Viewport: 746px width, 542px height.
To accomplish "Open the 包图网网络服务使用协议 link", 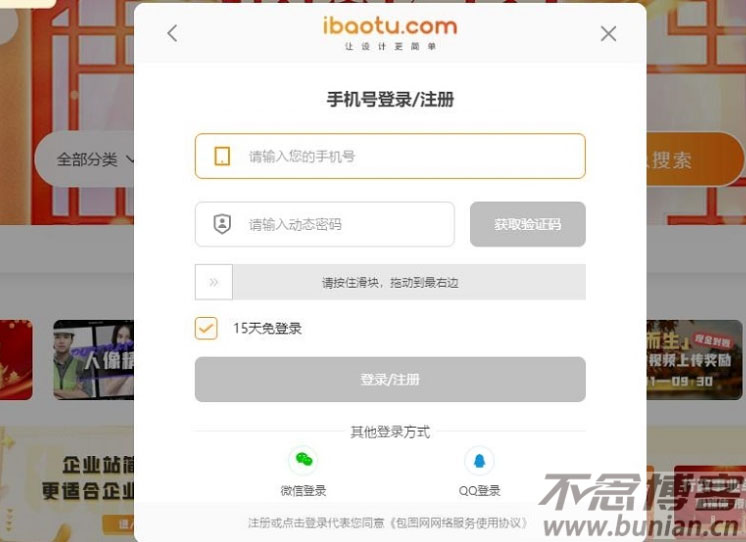I will (x=459, y=523).
